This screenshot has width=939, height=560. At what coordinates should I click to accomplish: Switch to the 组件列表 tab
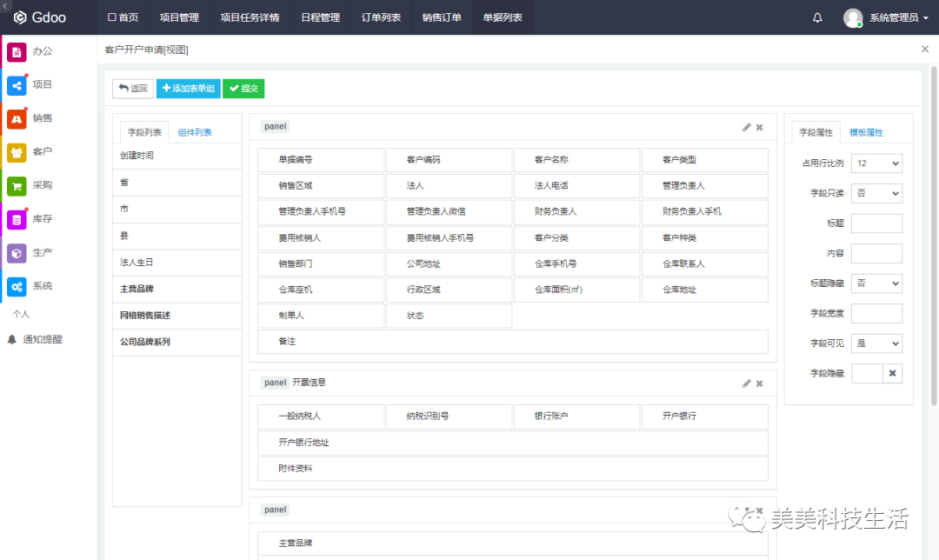pyautogui.click(x=195, y=133)
